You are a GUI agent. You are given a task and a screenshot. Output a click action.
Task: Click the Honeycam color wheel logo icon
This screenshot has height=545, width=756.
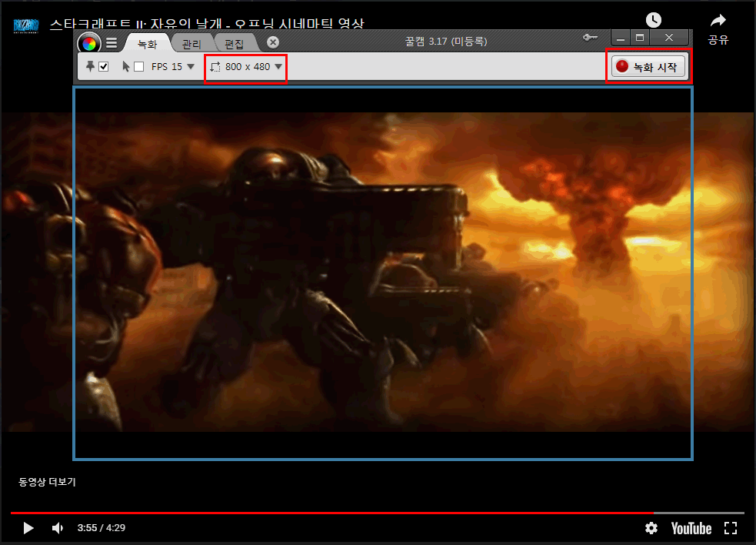click(88, 44)
